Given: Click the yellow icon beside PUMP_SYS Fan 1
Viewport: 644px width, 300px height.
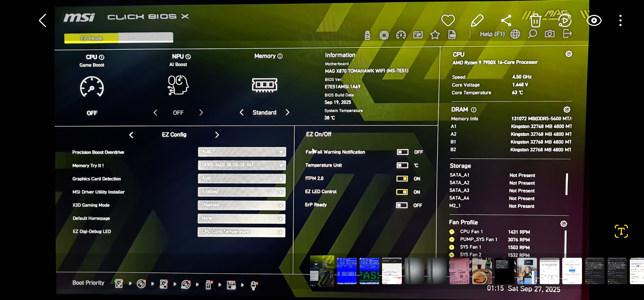Looking at the screenshot, I should click(x=452, y=239).
